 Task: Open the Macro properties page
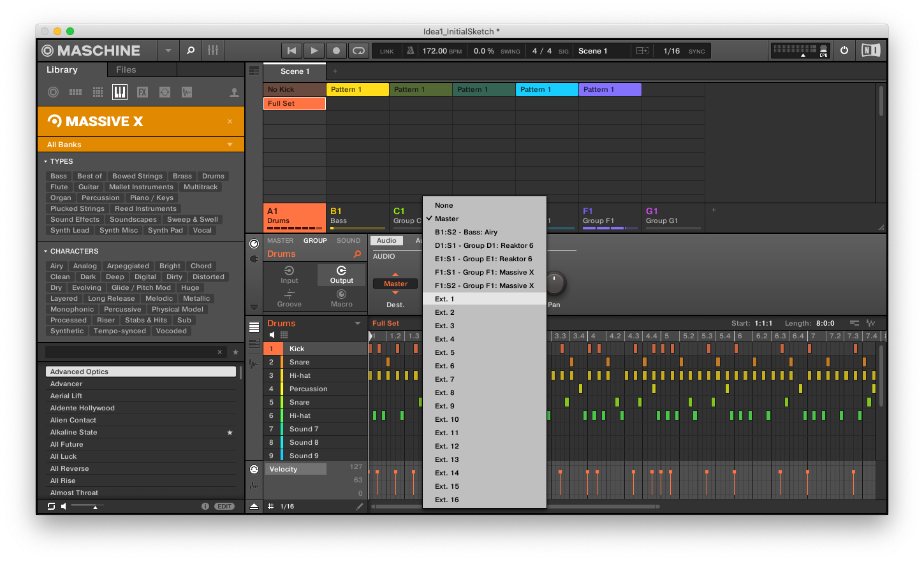(x=342, y=298)
